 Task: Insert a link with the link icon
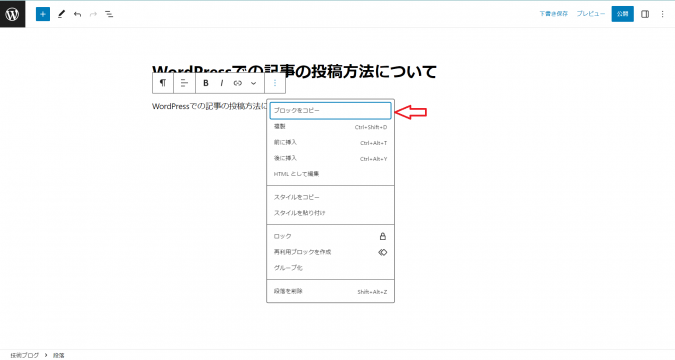point(238,83)
